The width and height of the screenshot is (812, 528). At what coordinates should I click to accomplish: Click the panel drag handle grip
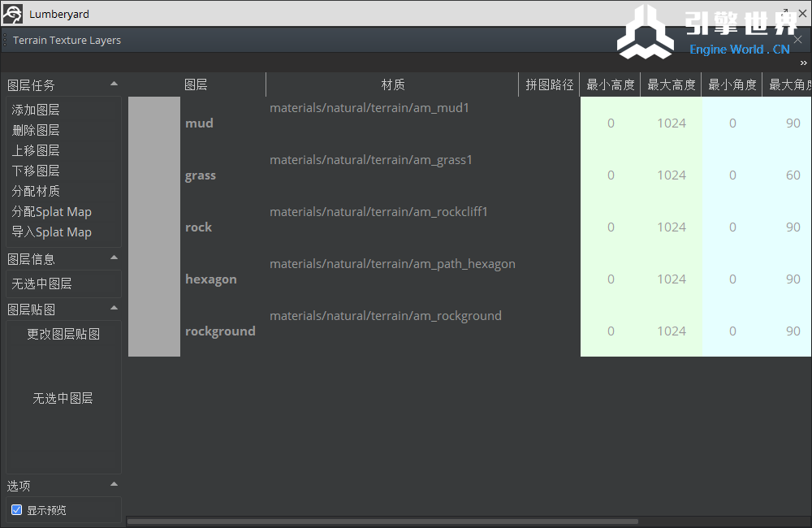pos(5,40)
